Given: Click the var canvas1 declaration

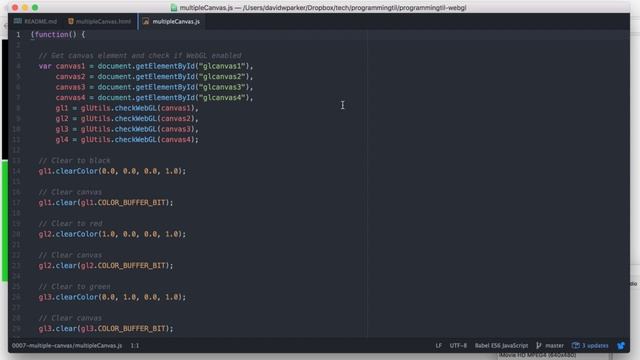Looking at the screenshot, I should 146,66.
